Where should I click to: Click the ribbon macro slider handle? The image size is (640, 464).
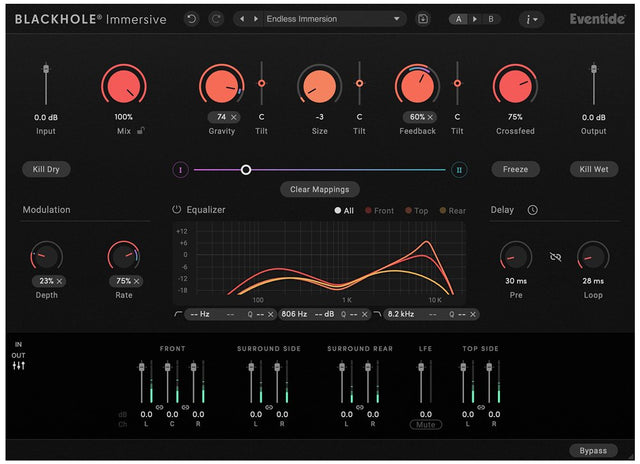click(x=246, y=170)
